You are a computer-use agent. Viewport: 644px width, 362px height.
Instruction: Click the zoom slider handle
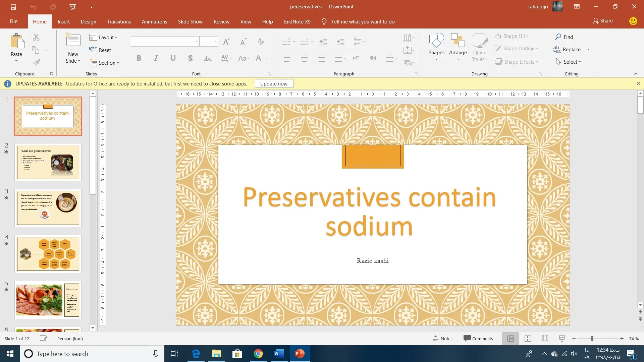(x=592, y=339)
